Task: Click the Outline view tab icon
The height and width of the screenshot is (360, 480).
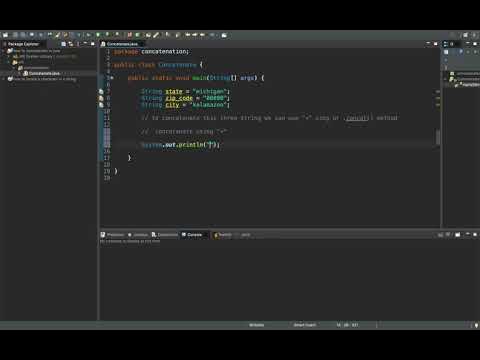Action: [x=445, y=44]
